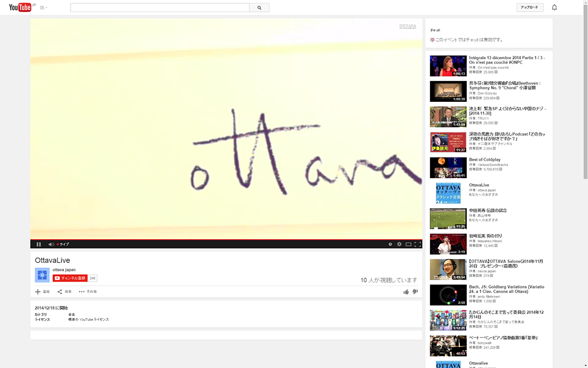Dislike the video with thumbs down
588x368 pixels.
[x=415, y=292]
